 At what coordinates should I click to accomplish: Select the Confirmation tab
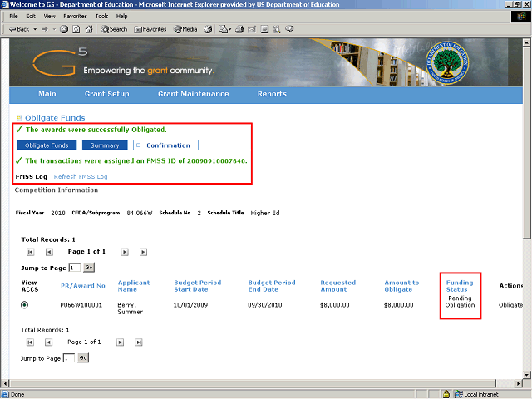165,145
